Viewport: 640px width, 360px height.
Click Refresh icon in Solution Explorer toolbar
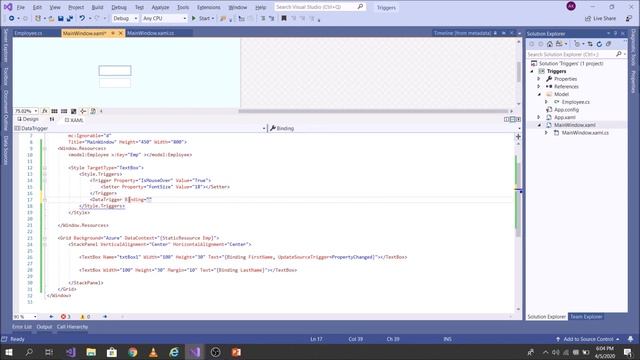(x=599, y=44)
